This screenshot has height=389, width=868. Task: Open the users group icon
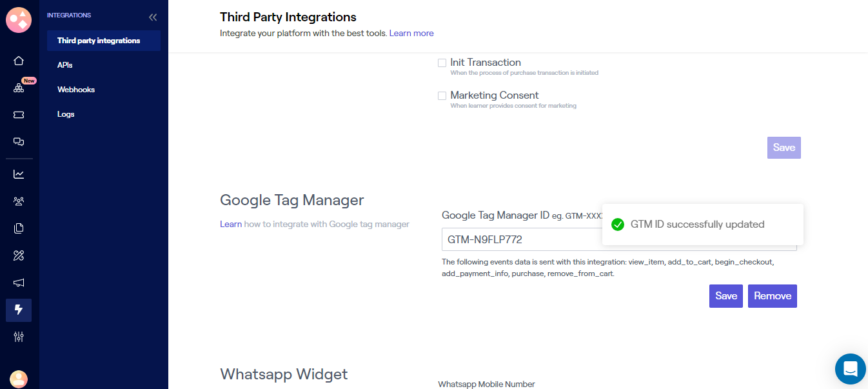(x=19, y=201)
